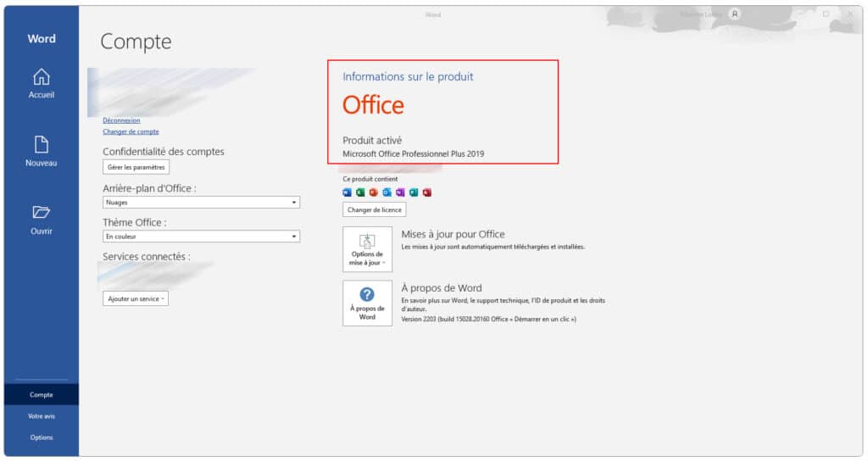Click the Informations sur le produit heading
The width and height of the screenshot is (868, 462).
[x=408, y=77]
